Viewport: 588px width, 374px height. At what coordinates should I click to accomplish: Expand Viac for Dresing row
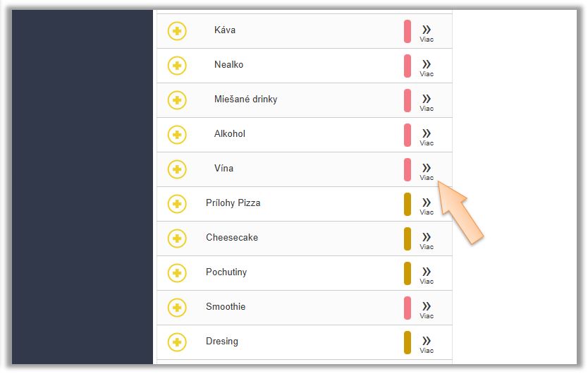point(427,344)
